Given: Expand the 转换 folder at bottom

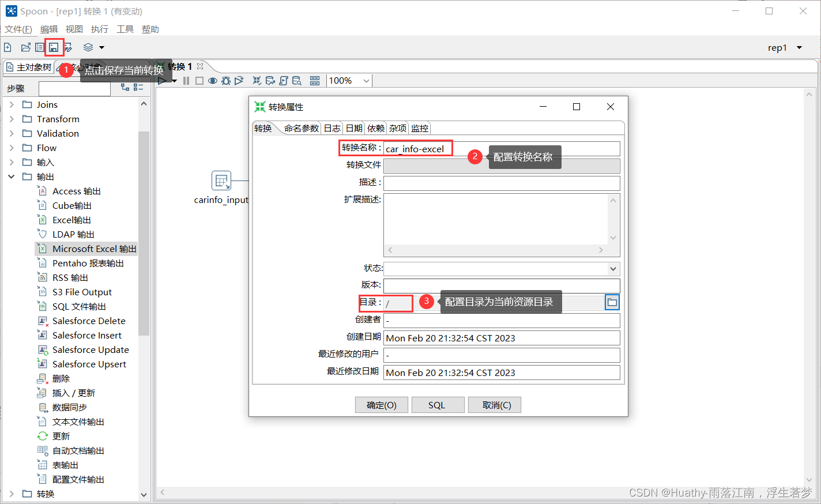Looking at the screenshot, I should 12,494.
